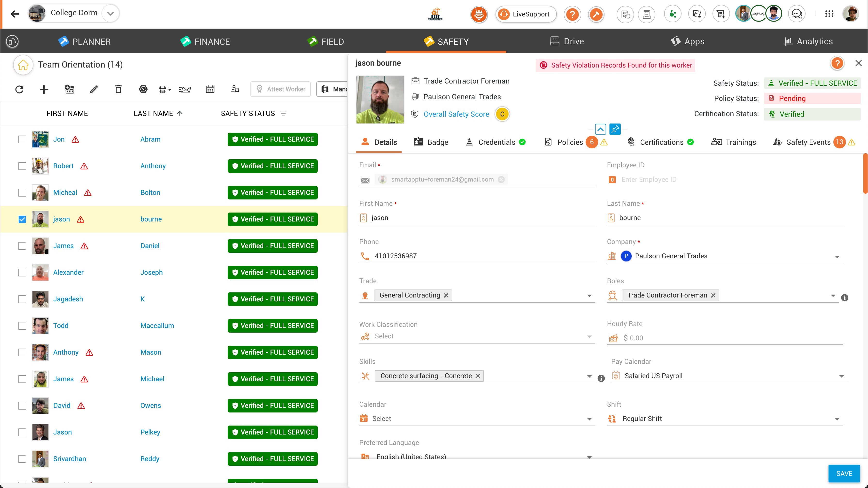Check the box for Jagadesh K
Screen dimensions: 868x488
point(22,299)
